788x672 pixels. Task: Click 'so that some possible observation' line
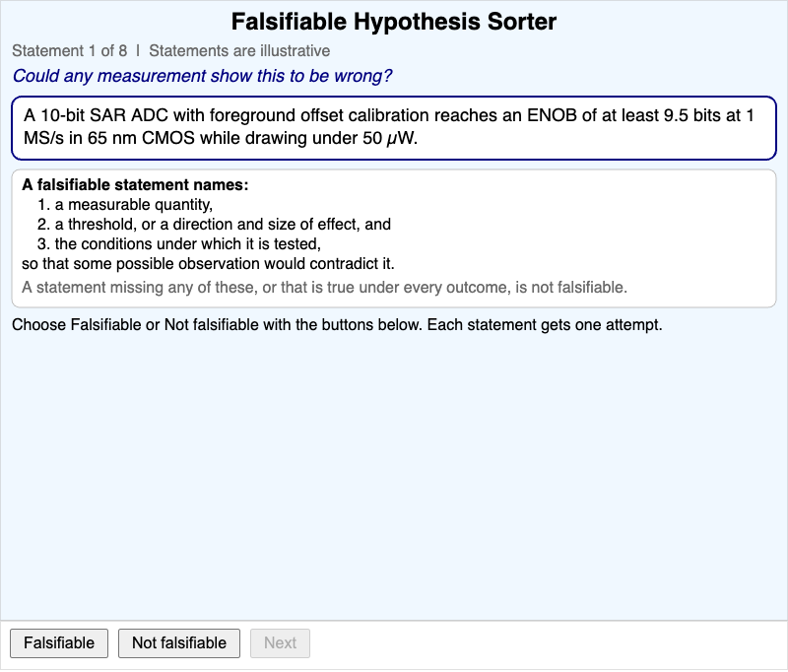click(x=208, y=263)
